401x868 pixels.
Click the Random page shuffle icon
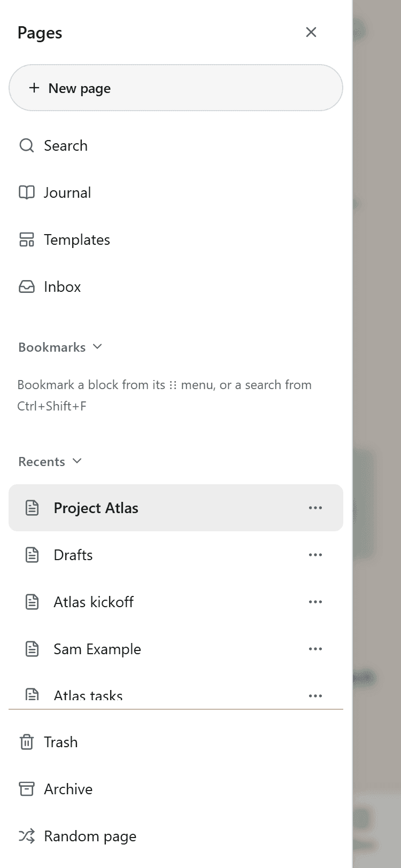click(27, 836)
